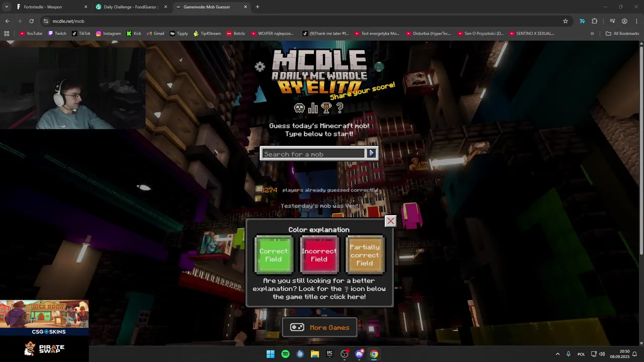This screenshot has width=644, height=362.
Task: Open OBS Studio from the taskbar
Action: click(x=345, y=354)
